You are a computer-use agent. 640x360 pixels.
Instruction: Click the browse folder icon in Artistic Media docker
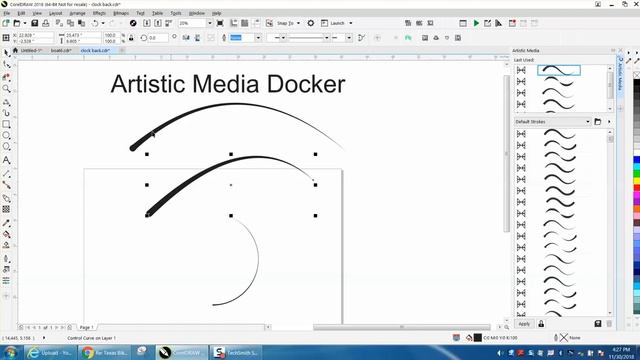coord(598,122)
